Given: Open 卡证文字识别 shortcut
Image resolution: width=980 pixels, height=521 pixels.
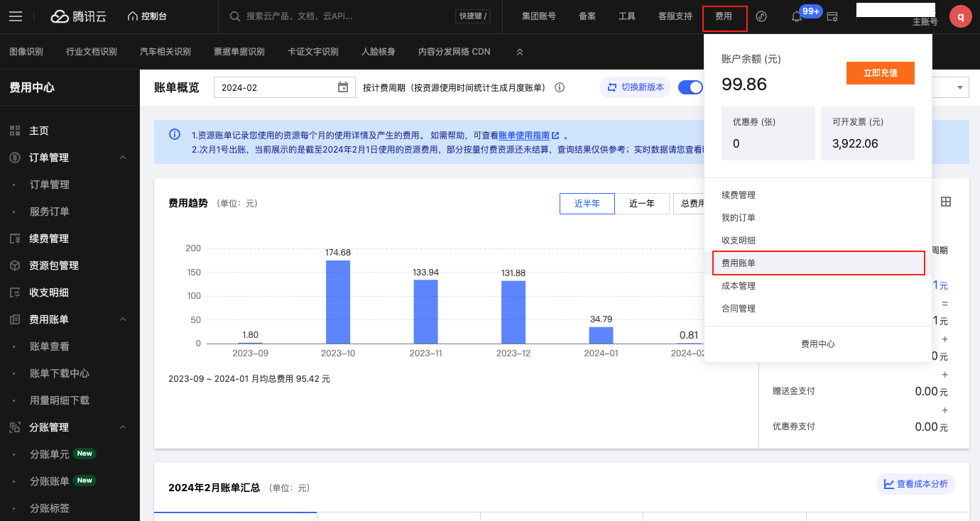Looking at the screenshot, I should point(313,52).
